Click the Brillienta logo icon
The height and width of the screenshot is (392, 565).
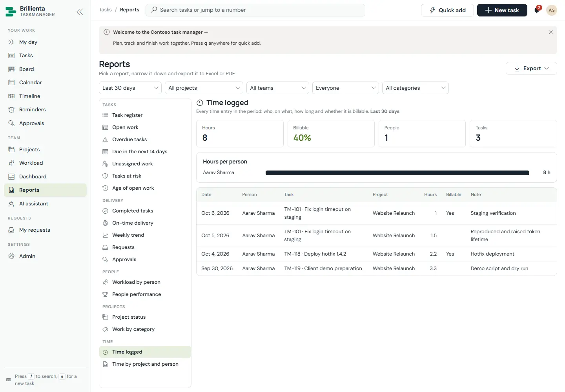pos(11,11)
